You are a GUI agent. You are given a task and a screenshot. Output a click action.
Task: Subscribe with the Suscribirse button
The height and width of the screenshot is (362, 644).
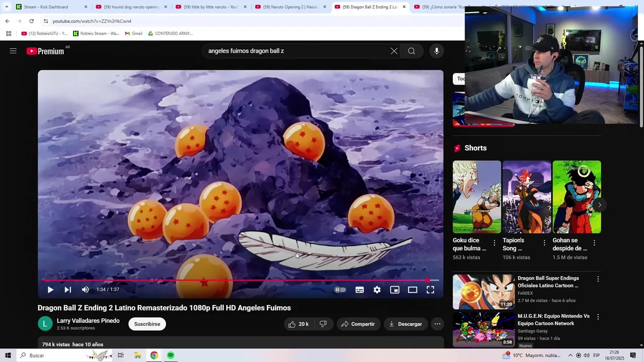147,324
